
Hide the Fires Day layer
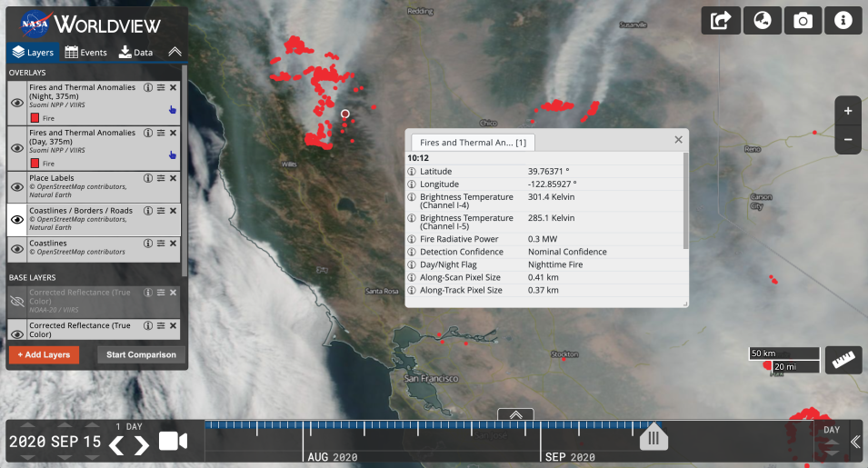pyautogui.click(x=17, y=148)
